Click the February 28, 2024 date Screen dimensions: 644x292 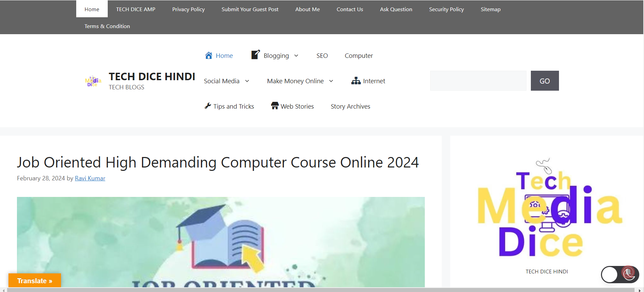(x=41, y=178)
